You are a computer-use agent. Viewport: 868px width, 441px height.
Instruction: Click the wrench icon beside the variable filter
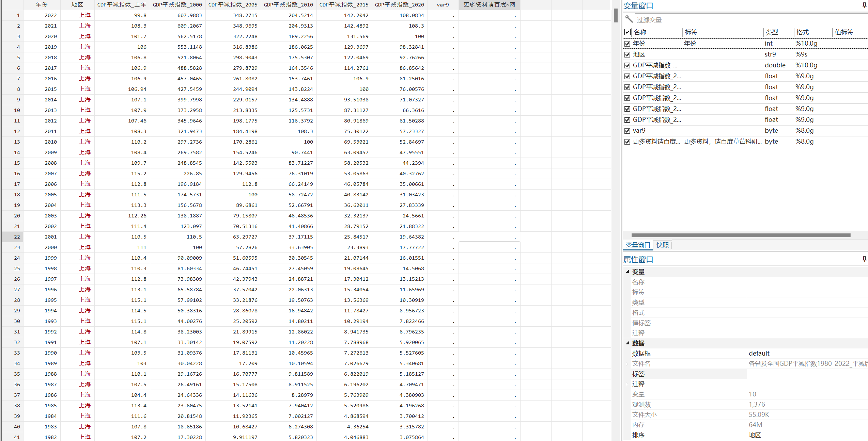(x=629, y=19)
